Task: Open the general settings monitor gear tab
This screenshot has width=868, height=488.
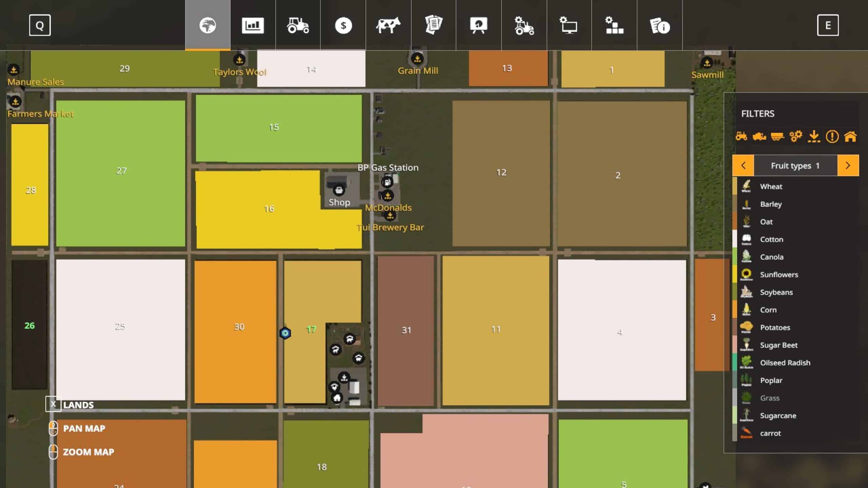Action: point(569,25)
